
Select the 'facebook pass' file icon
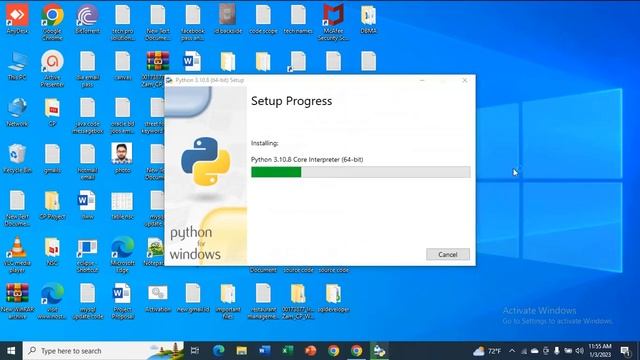[x=193, y=22]
